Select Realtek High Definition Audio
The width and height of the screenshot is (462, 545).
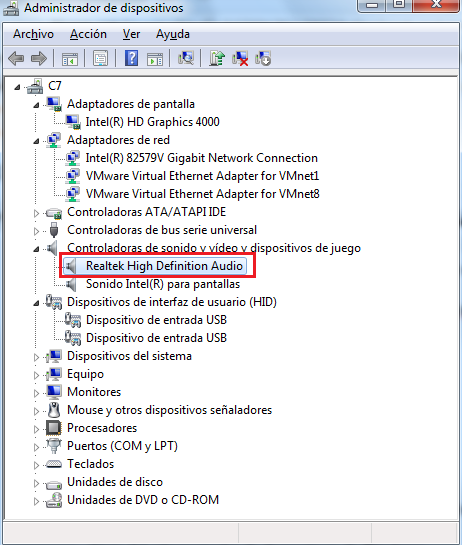click(x=164, y=266)
